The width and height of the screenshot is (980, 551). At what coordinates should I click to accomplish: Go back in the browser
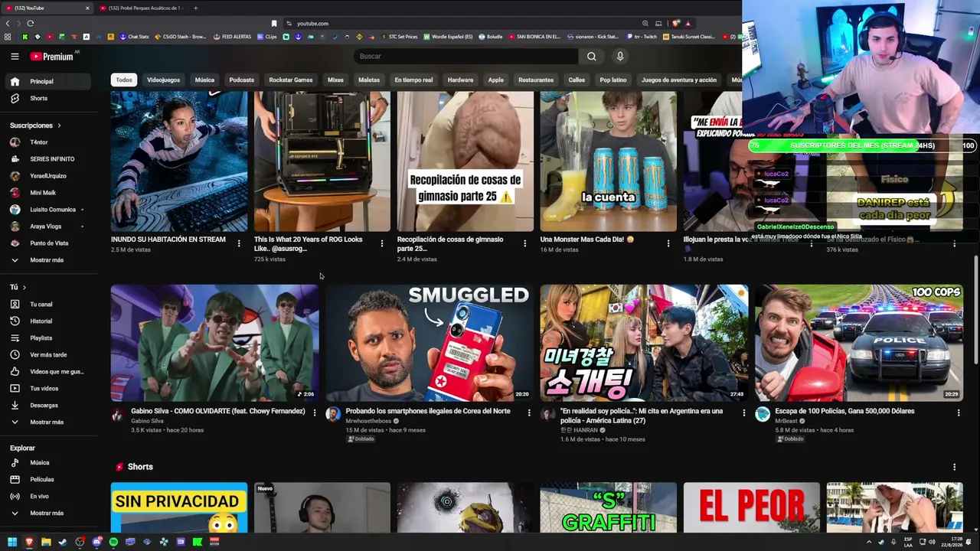(x=8, y=24)
